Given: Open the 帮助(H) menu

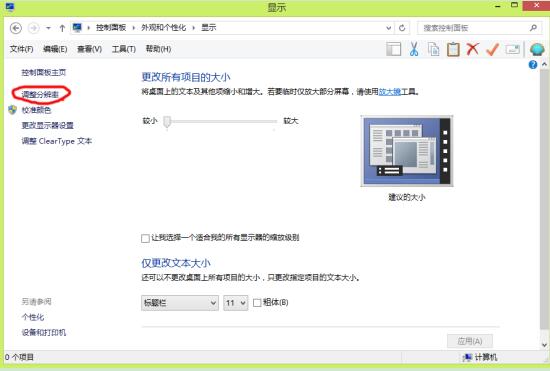Looking at the screenshot, I should [x=159, y=49].
